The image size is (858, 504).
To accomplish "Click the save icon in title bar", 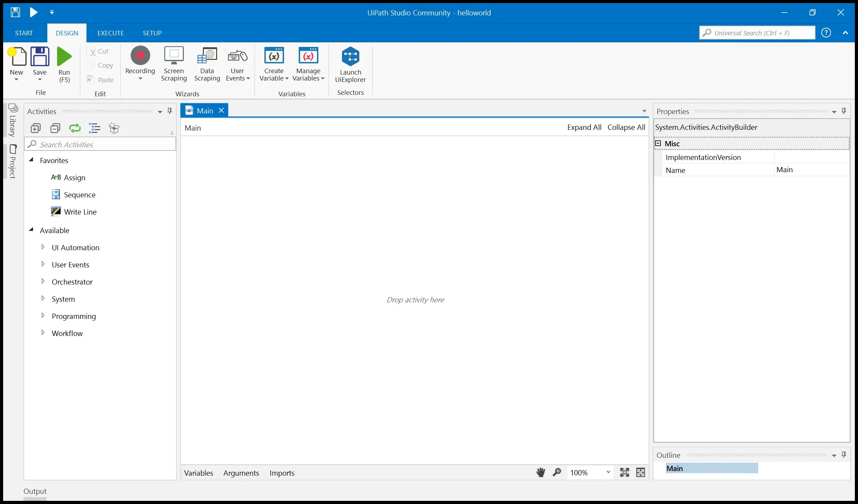I will tap(15, 12).
